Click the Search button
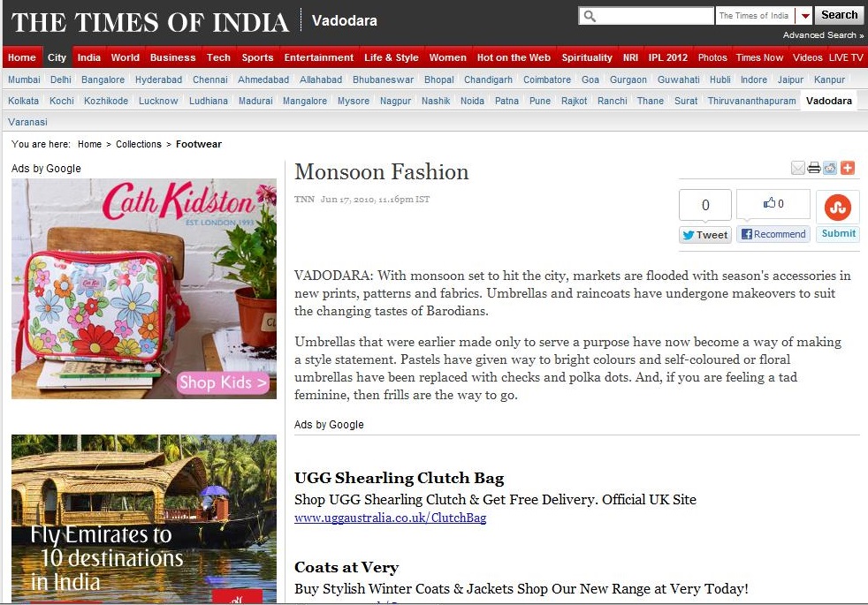The image size is (868, 605). pyautogui.click(x=839, y=16)
